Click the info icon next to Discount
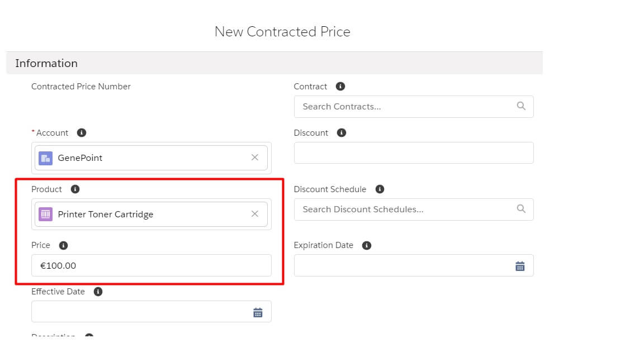 (x=342, y=133)
